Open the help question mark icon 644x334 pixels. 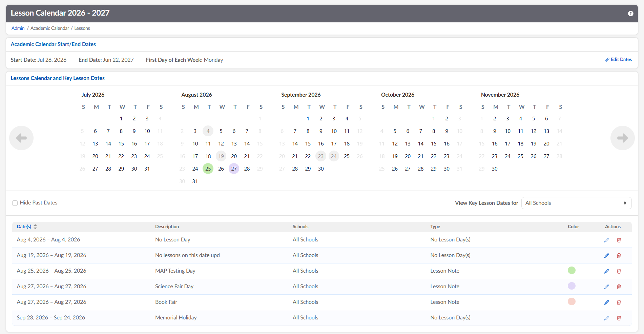[630, 14]
